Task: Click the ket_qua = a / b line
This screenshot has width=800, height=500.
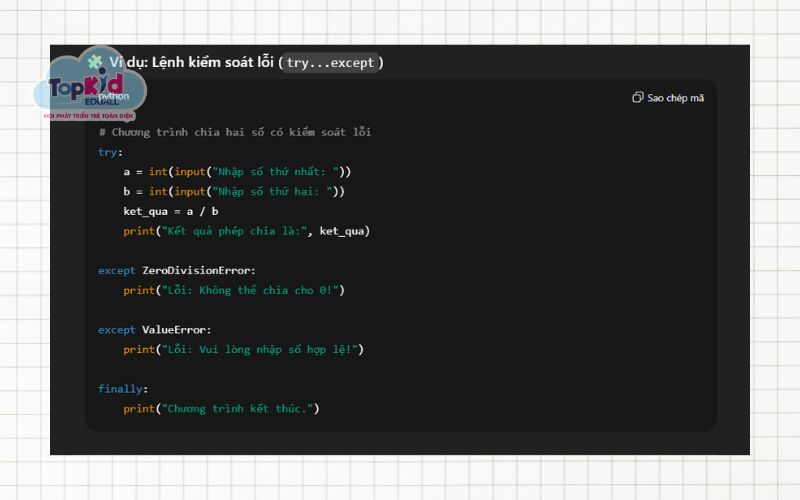Action: click(x=170, y=211)
